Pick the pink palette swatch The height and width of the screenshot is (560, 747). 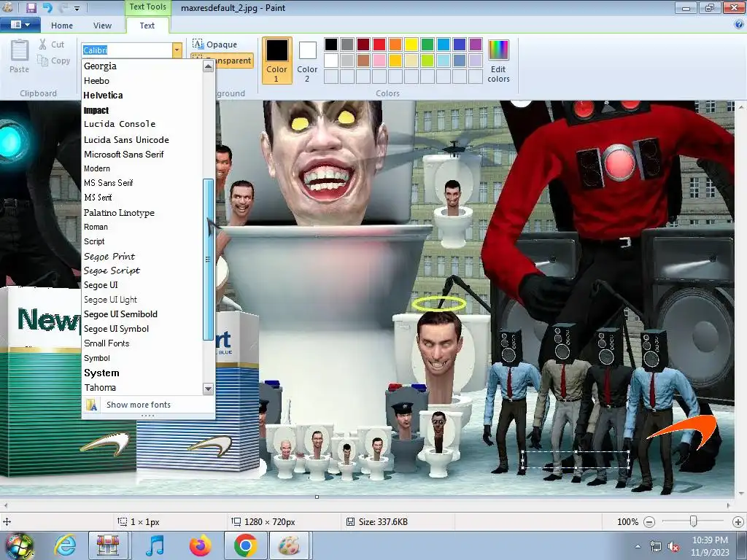(x=379, y=61)
